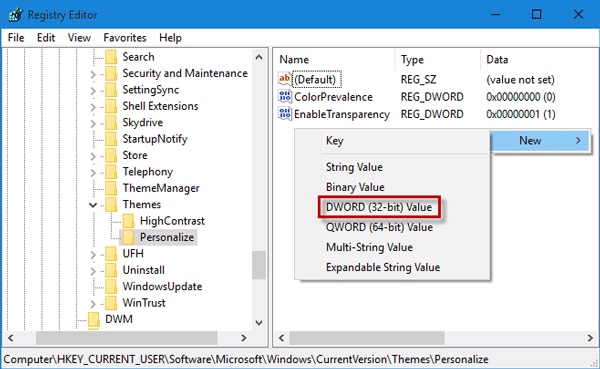The image size is (600, 369).
Task: Expand the Security and Maintenance key
Action: tap(93, 74)
